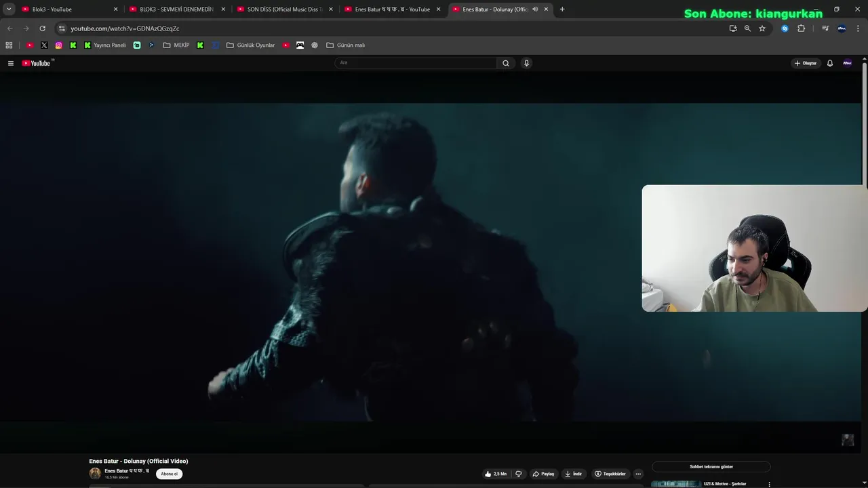Switch to SON DİSS Official Music tab
This screenshot has width=868, height=488.
click(283, 9)
